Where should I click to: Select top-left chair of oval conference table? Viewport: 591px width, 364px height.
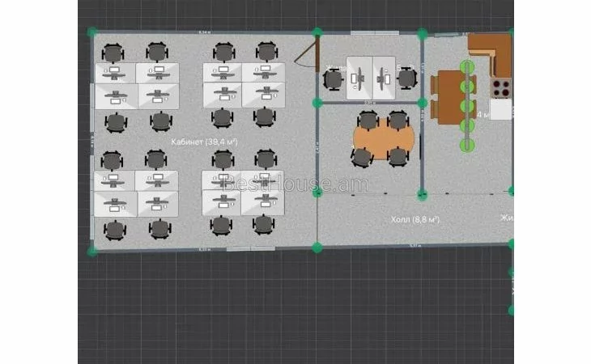click(x=368, y=120)
